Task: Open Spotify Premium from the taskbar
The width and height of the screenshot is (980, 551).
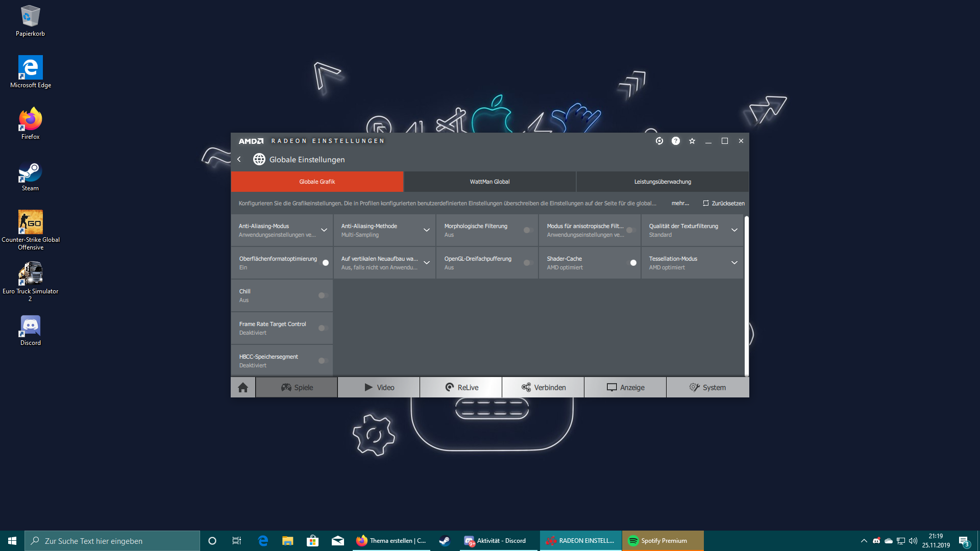Action: 663,541
